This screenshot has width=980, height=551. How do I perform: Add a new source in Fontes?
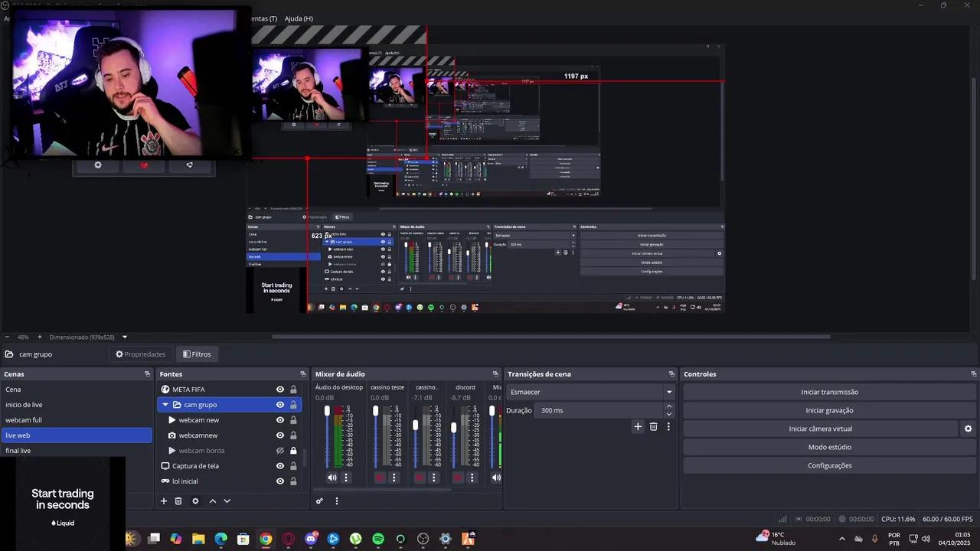pos(163,501)
